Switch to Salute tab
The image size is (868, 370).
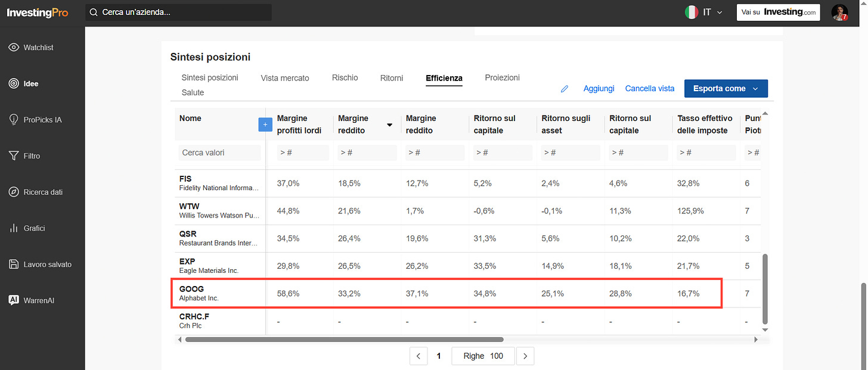[193, 92]
